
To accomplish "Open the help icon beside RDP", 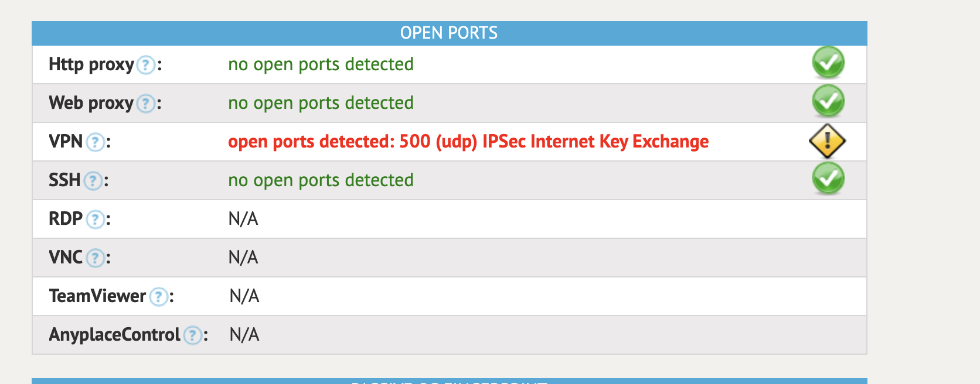I will pos(96,220).
